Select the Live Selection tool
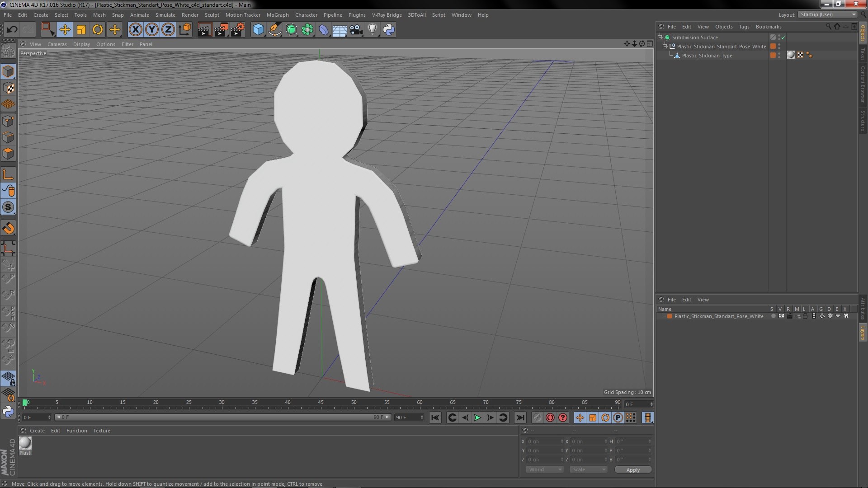 48,30
